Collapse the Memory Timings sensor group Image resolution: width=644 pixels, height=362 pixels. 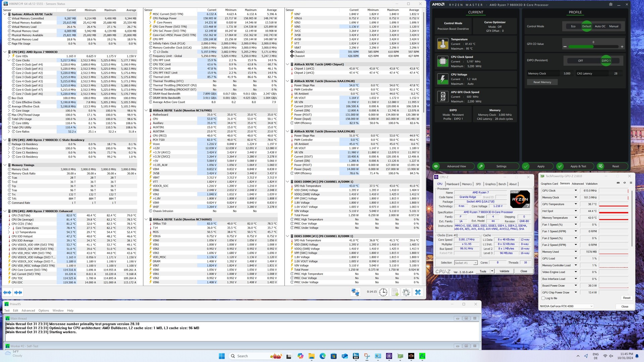click(5, 165)
